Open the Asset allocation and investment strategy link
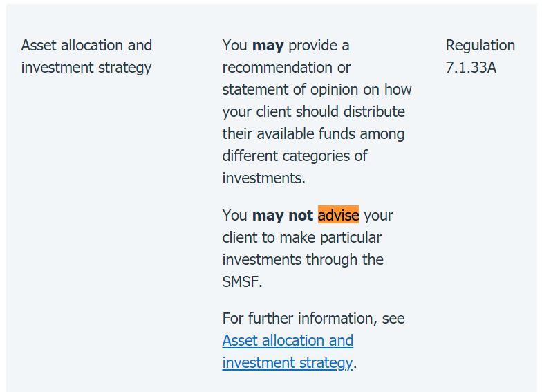The image size is (551, 392). 288,351
